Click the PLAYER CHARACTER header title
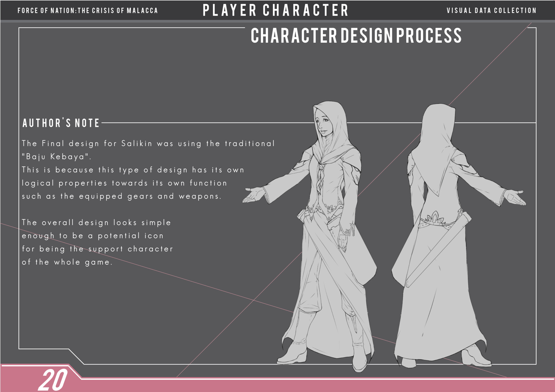The width and height of the screenshot is (555, 392). coord(275,10)
